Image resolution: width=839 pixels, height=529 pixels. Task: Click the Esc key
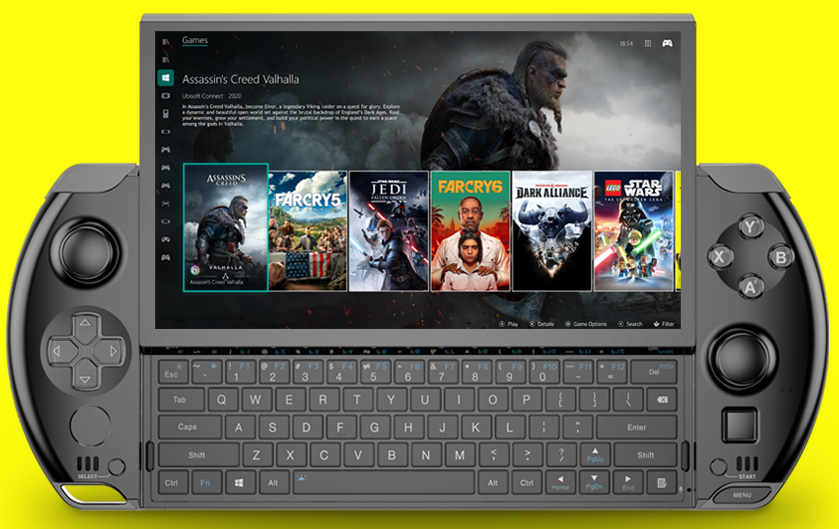[x=173, y=372]
